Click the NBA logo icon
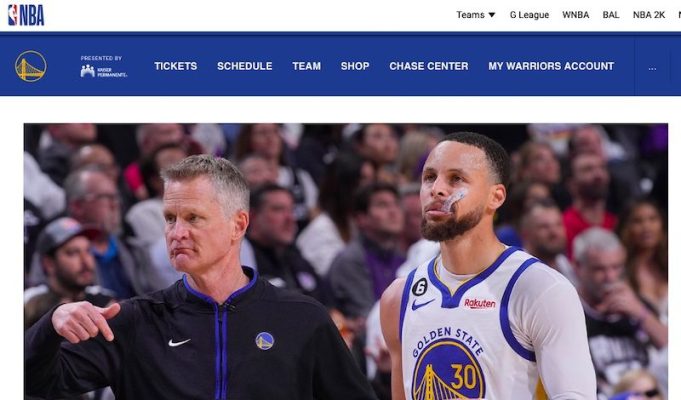This screenshot has height=400, width=681. point(26,15)
